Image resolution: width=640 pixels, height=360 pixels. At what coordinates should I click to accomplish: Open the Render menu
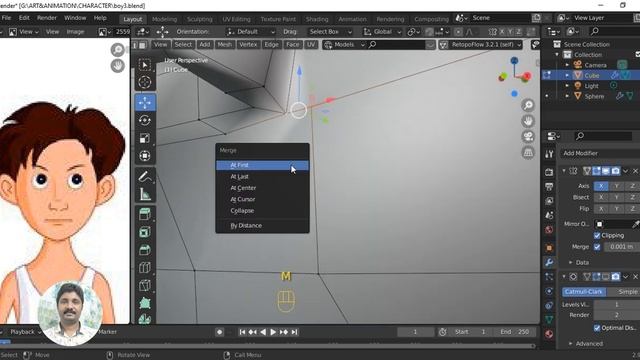click(47, 18)
